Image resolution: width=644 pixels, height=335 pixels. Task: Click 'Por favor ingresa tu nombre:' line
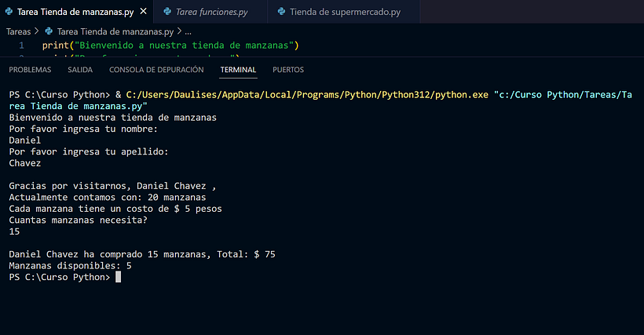coord(83,129)
